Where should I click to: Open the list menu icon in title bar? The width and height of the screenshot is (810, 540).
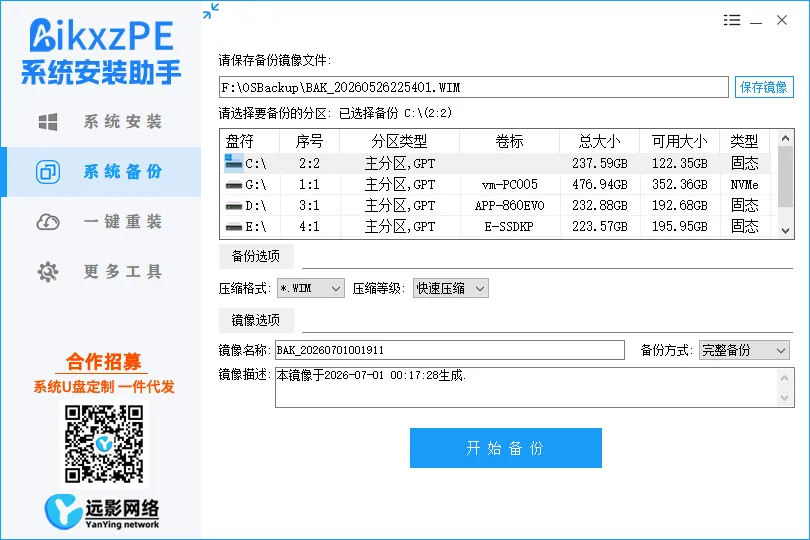731,20
